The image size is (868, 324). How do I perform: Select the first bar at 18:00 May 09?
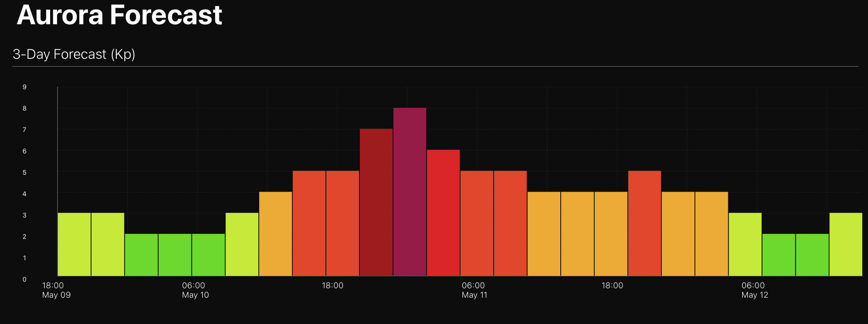click(x=74, y=244)
